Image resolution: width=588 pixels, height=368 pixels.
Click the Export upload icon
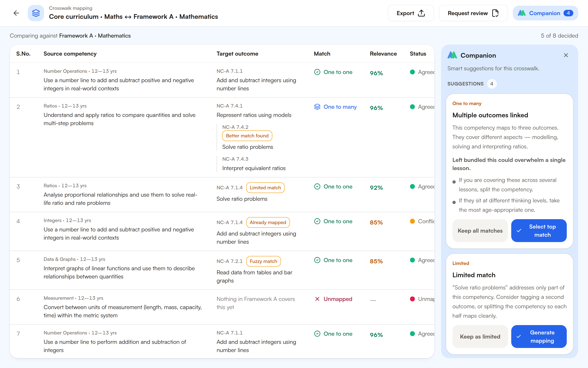(x=421, y=13)
